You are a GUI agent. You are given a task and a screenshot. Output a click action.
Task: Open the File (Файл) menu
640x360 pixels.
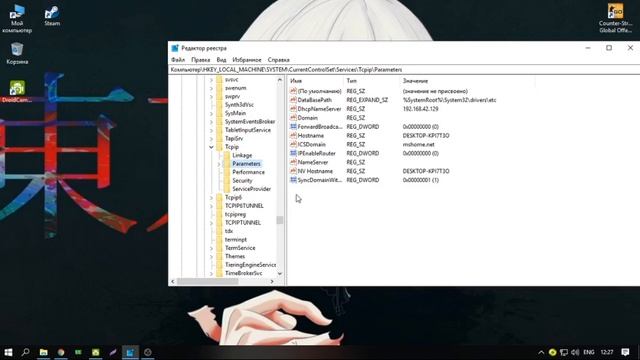[178, 60]
